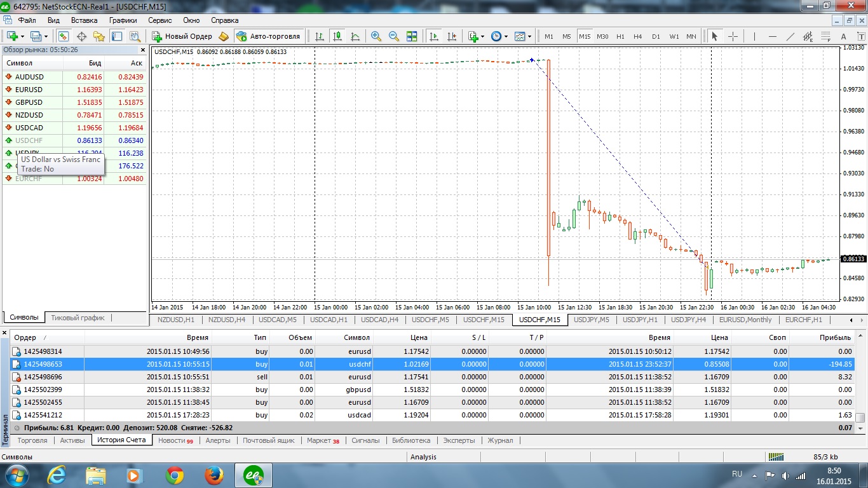
Task: Open the Data Window crosshair icon
Action: [x=81, y=36]
